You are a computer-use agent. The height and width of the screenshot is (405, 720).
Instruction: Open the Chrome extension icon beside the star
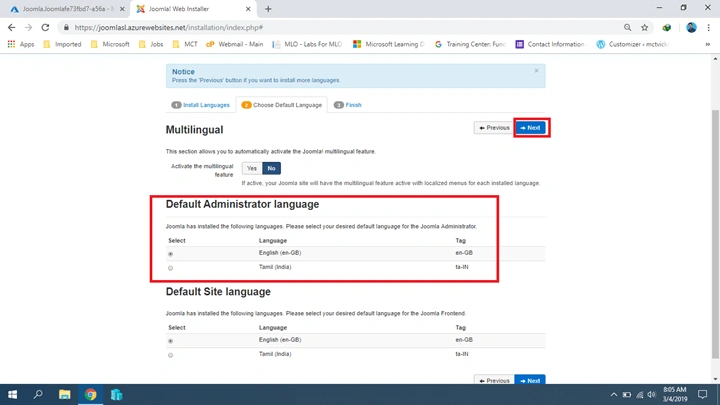pos(667,28)
